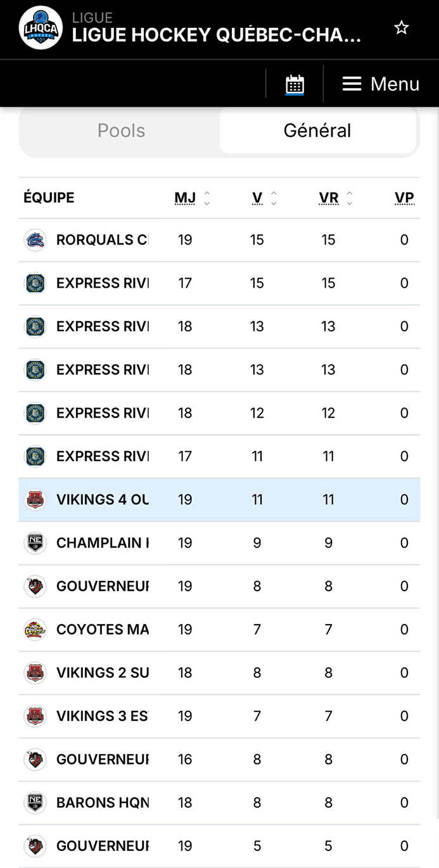Sort standings by VR column arrows
Image resolution: width=439 pixels, height=868 pixels.
pyautogui.click(x=349, y=198)
